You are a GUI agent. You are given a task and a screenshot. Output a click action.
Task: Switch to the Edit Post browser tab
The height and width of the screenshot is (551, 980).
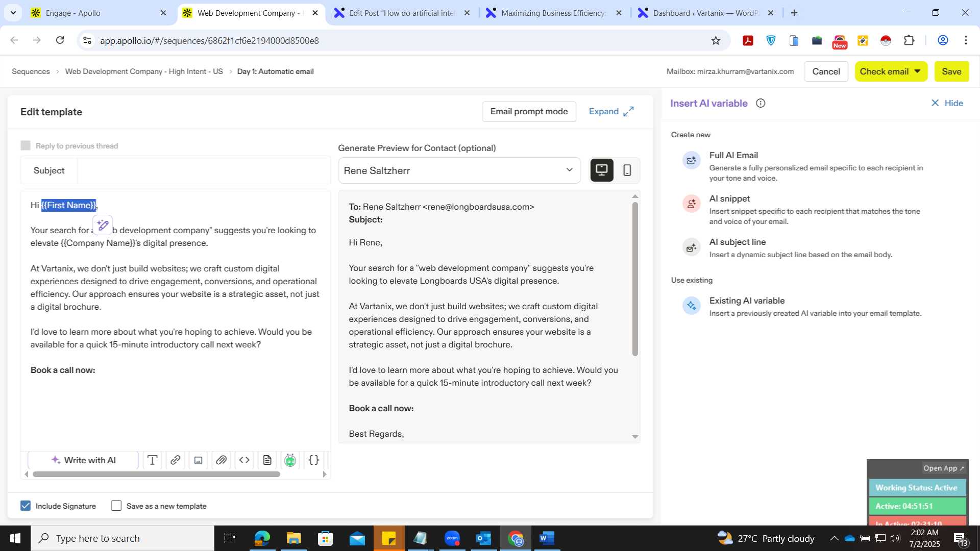(x=402, y=13)
